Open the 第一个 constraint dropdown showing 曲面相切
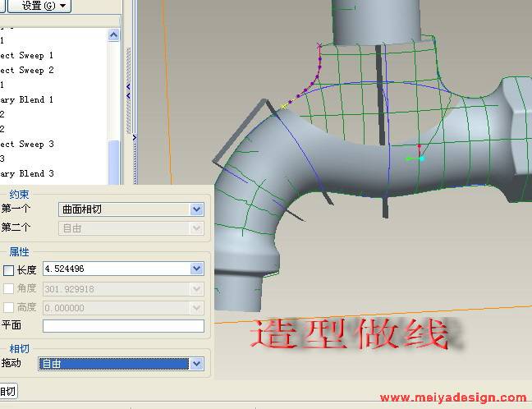 tap(196, 209)
